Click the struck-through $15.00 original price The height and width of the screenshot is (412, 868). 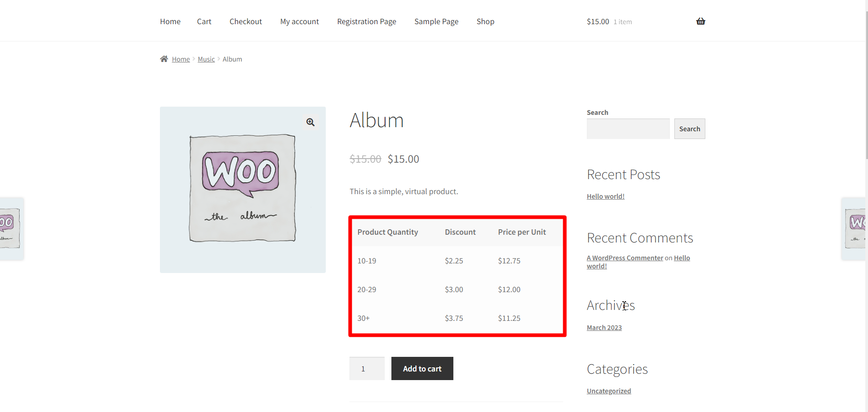coord(365,159)
